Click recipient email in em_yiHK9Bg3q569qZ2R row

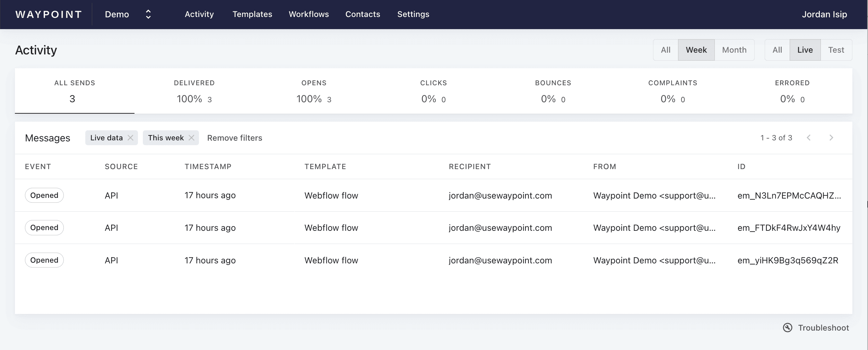(x=500, y=260)
